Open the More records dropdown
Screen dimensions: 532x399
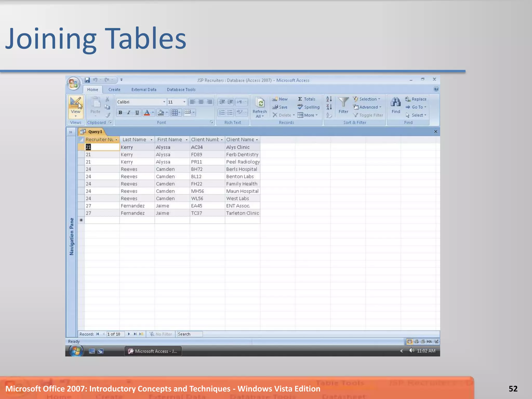[308, 115]
